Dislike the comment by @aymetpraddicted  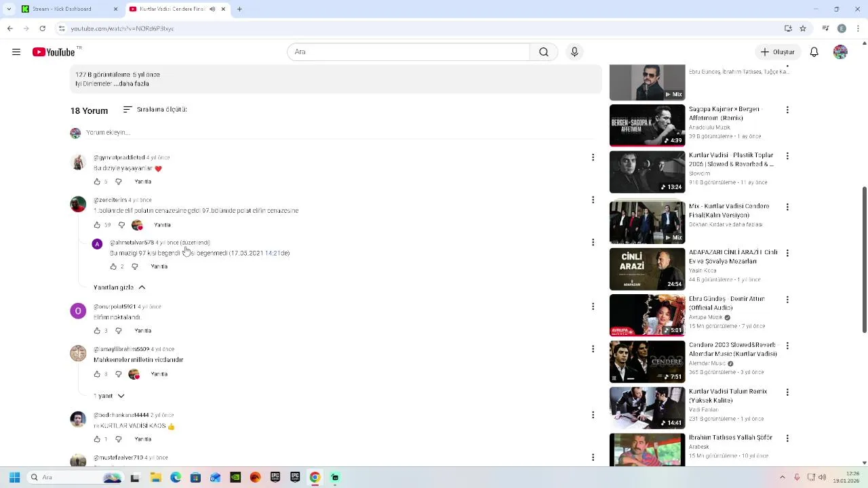[119, 182]
